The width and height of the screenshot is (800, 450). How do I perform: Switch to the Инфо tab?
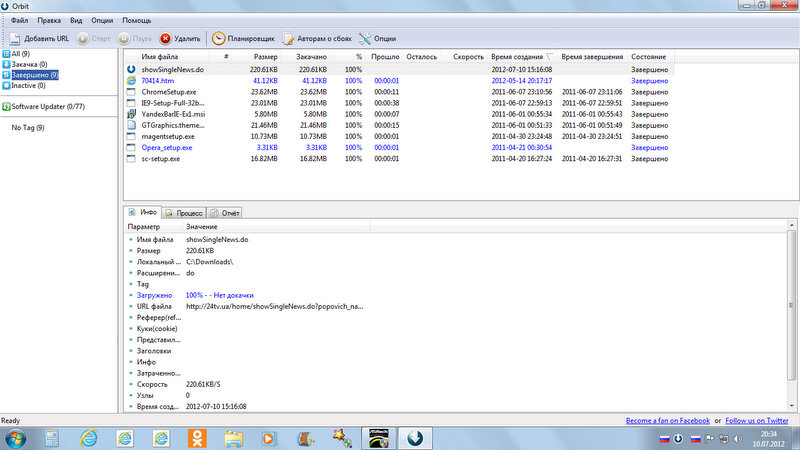point(143,212)
